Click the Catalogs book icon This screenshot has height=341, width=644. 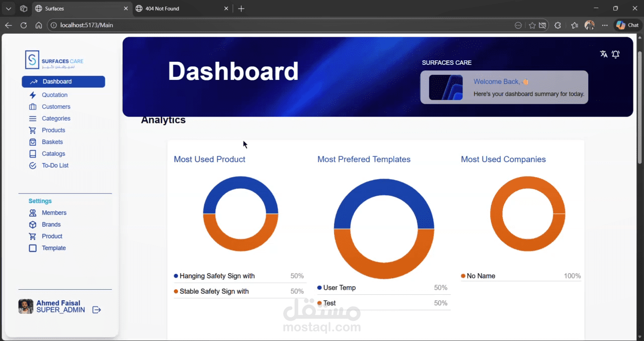coord(33,154)
